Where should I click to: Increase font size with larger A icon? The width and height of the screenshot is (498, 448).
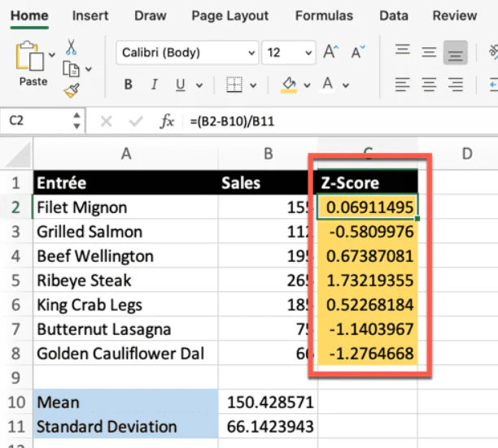330,53
